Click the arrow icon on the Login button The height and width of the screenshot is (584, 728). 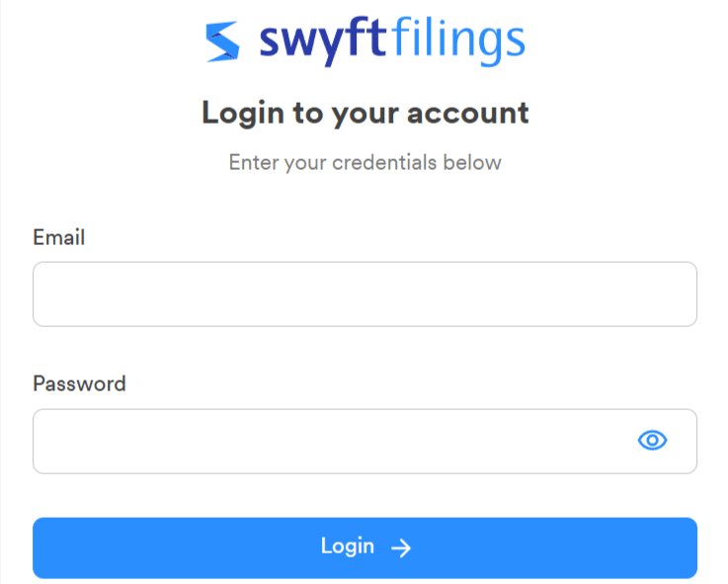[x=401, y=548]
